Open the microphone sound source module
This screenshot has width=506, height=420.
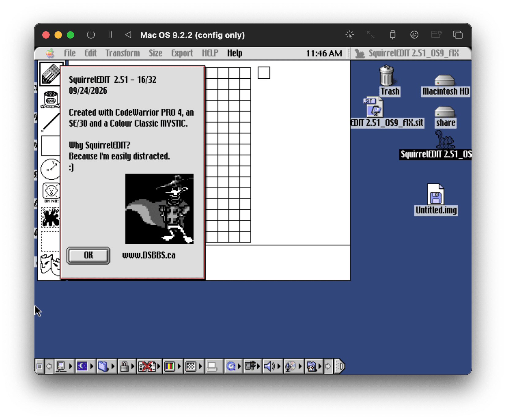pos(293,366)
